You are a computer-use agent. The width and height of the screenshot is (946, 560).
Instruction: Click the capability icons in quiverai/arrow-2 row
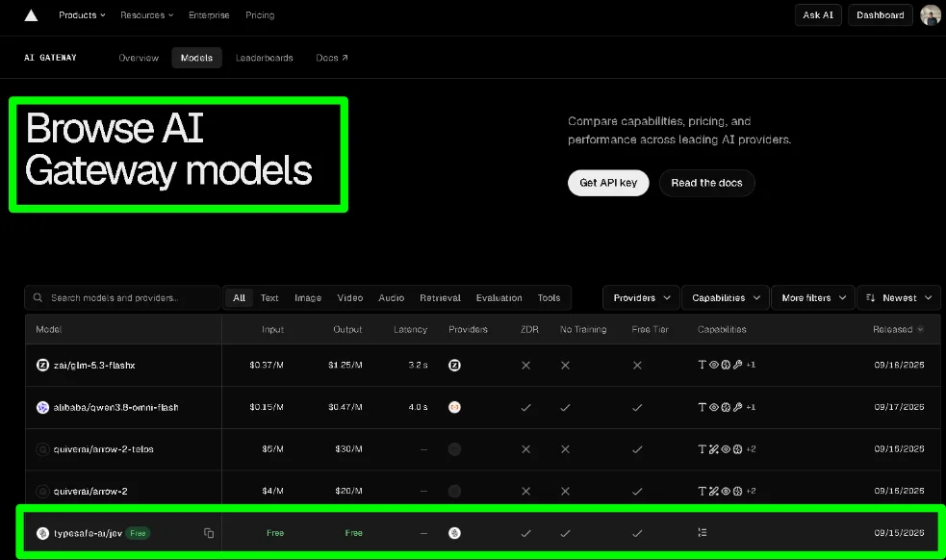[727, 492]
